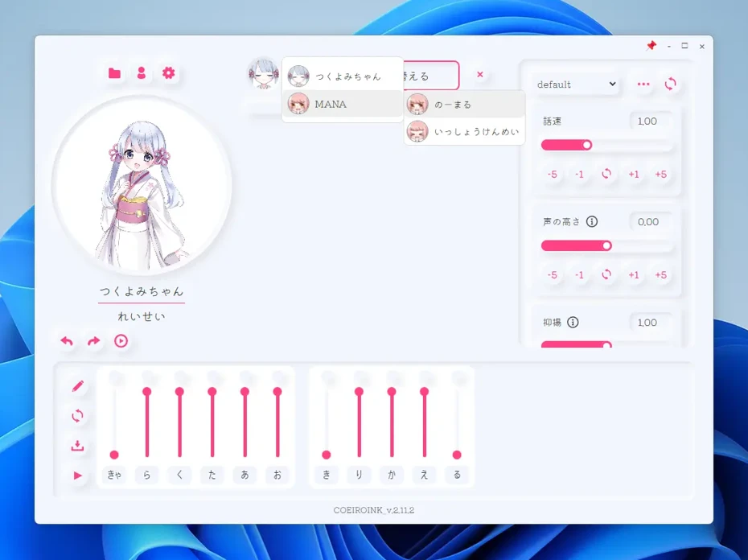Click the text input field ending in える
The height and width of the screenshot is (560, 748).
pyautogui.click(x=431, y=76)
